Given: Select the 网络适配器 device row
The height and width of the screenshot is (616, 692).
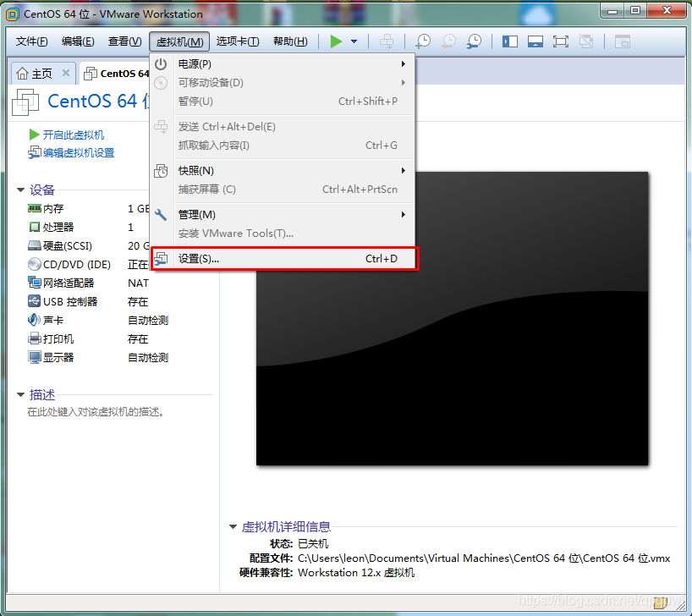Looking at the screenshot, I should click(88, 283).
